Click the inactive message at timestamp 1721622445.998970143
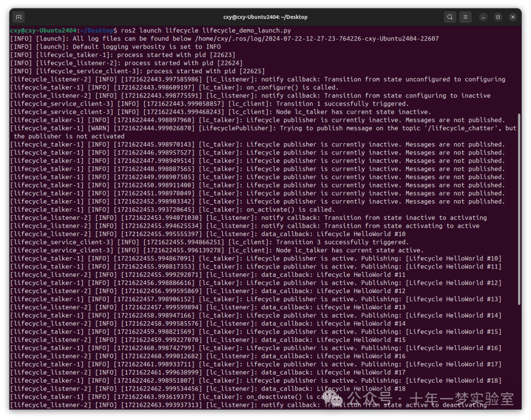Viewport: 531px width, 420px height. click(x=258, y=144)
